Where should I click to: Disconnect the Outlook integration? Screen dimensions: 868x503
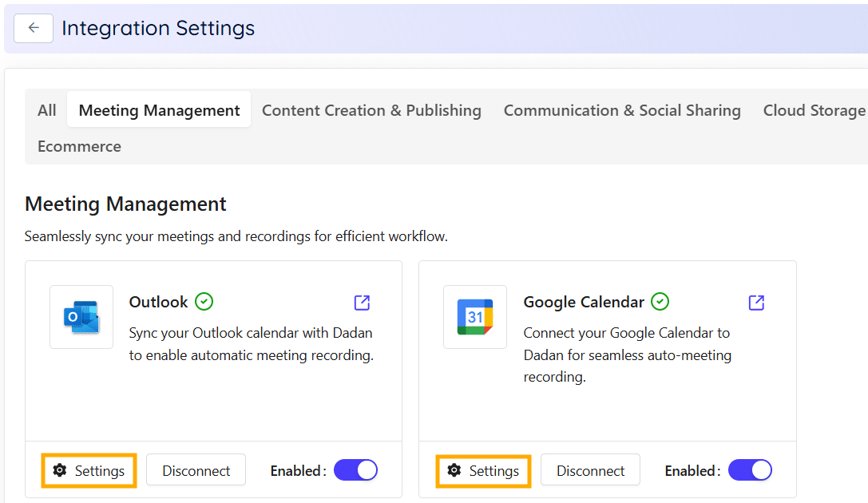[196, 470]
